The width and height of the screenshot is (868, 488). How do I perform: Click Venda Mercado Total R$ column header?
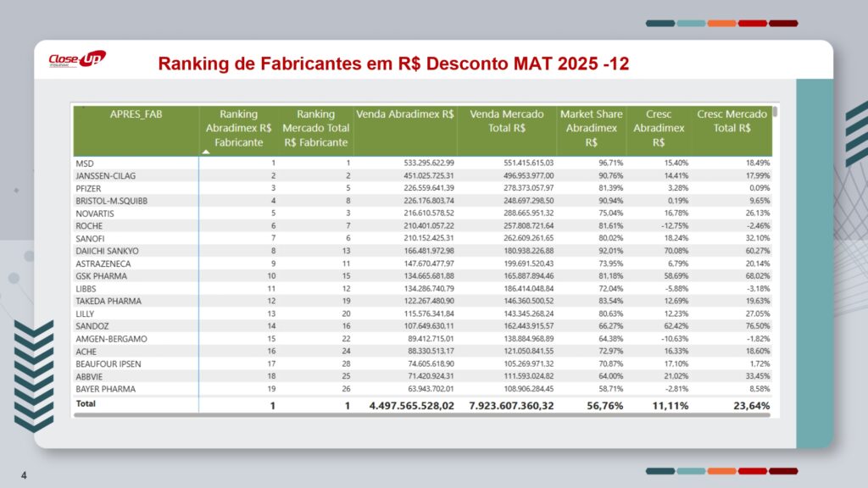pos(505,121)
